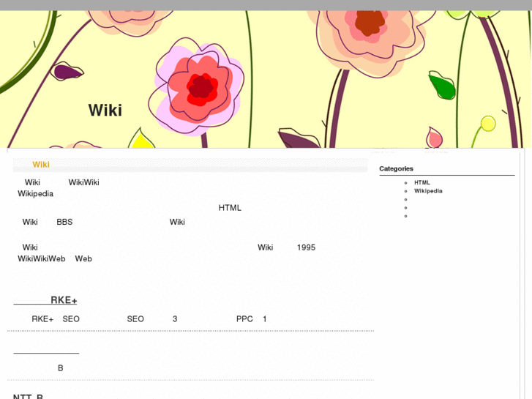Click the word BBS in the article
Image resolution: width=532 pixels, height=399 pixels.
(x=64, y=222)
